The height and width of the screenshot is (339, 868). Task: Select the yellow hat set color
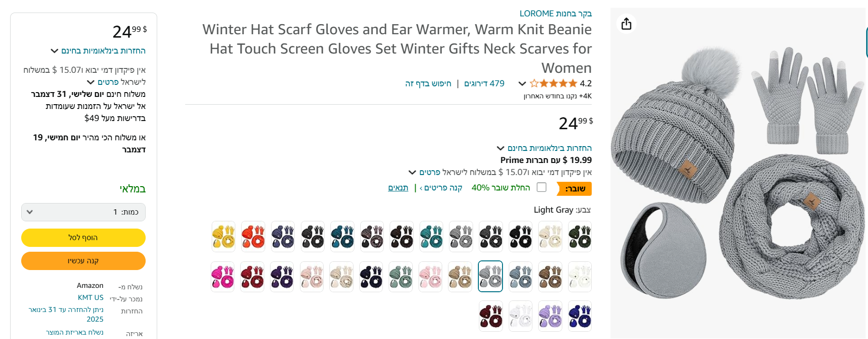point(224,236)
